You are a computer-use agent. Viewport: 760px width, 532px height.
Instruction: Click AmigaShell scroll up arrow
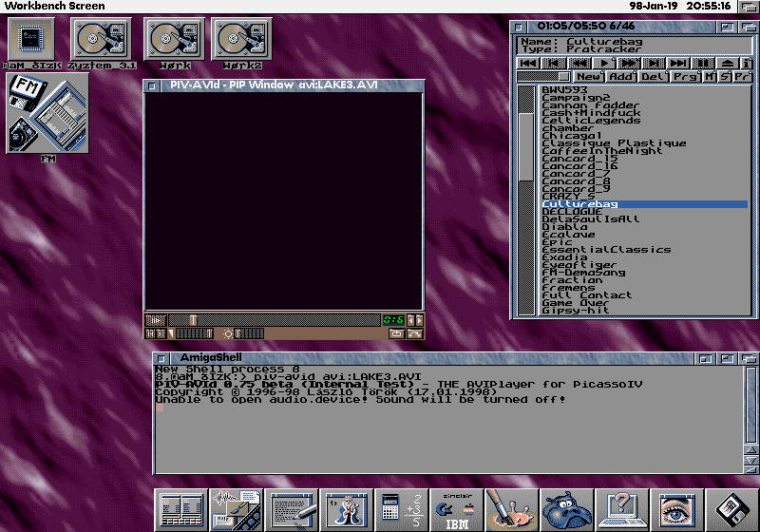(750, 450)
